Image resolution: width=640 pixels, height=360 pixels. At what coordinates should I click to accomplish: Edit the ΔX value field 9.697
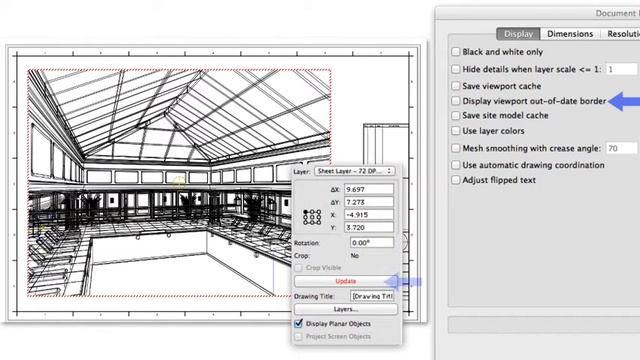click(369, 189)
